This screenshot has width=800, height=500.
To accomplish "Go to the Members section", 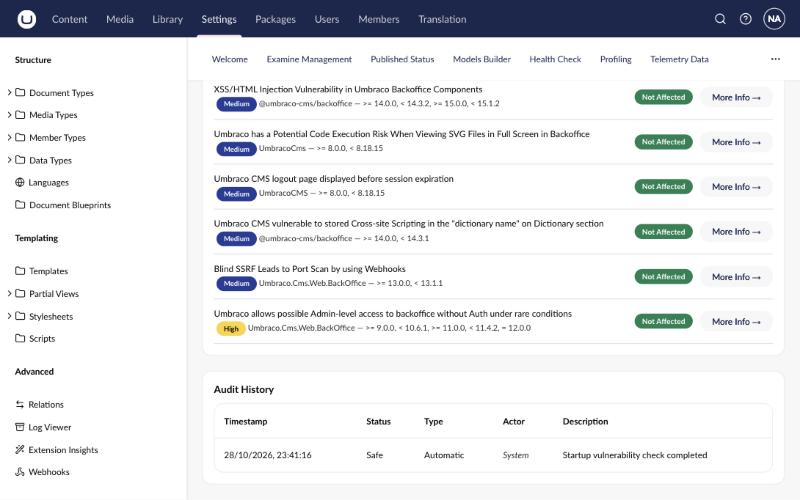I will point(379,19).
